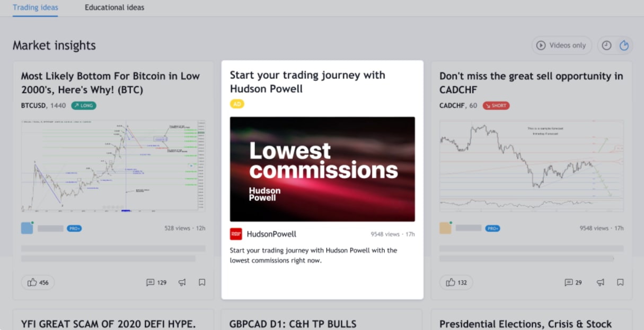Viewport: 644px width, 330px height.
Task: Open the Lowest commissions ad banner
Action: [322, 169]
